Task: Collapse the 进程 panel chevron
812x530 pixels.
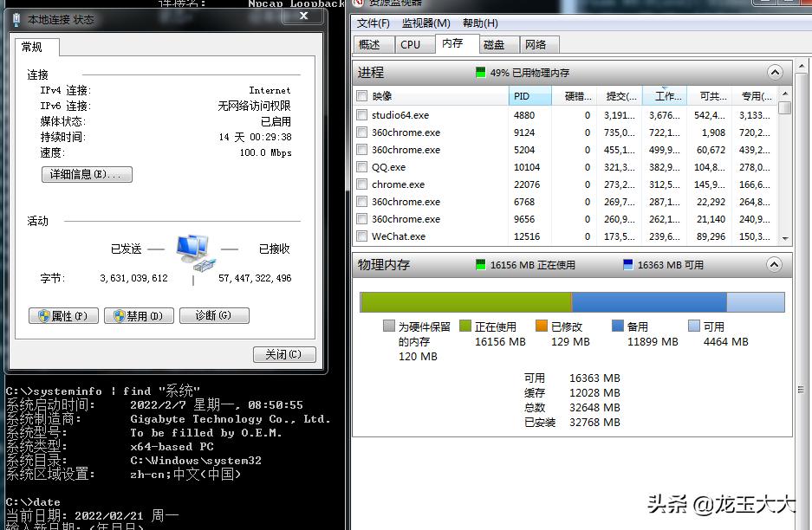Action: 774,73
